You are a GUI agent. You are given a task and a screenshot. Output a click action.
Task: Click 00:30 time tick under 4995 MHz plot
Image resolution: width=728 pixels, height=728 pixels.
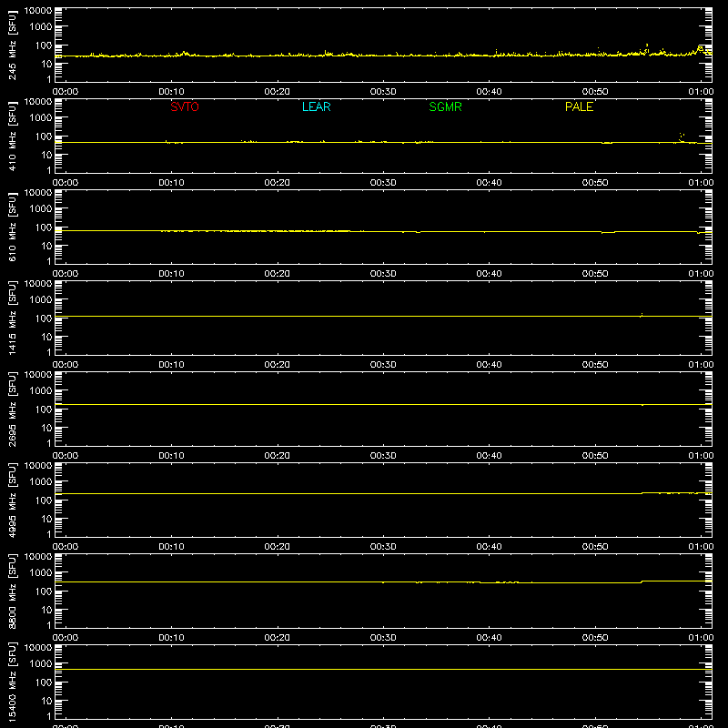[x=383, y=547]
